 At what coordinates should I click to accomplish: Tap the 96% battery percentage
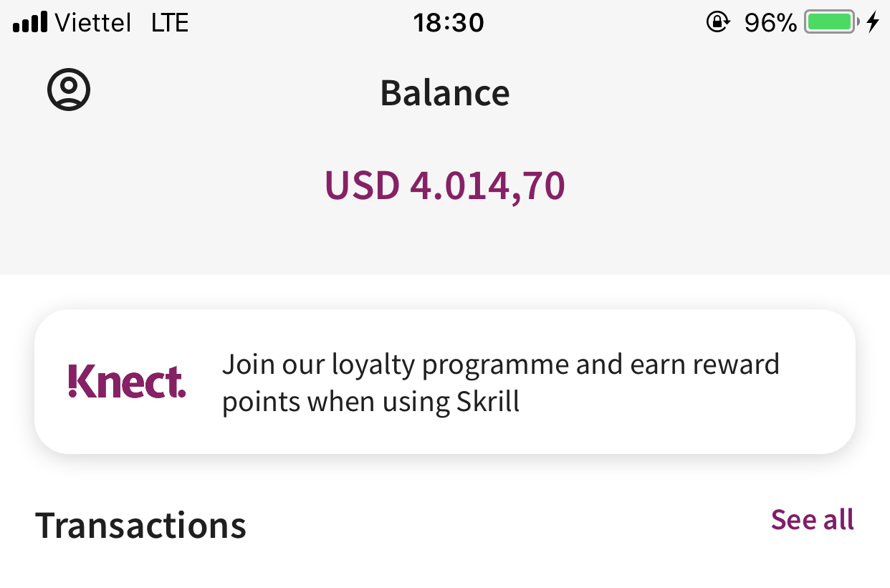[x=770, y=23]
